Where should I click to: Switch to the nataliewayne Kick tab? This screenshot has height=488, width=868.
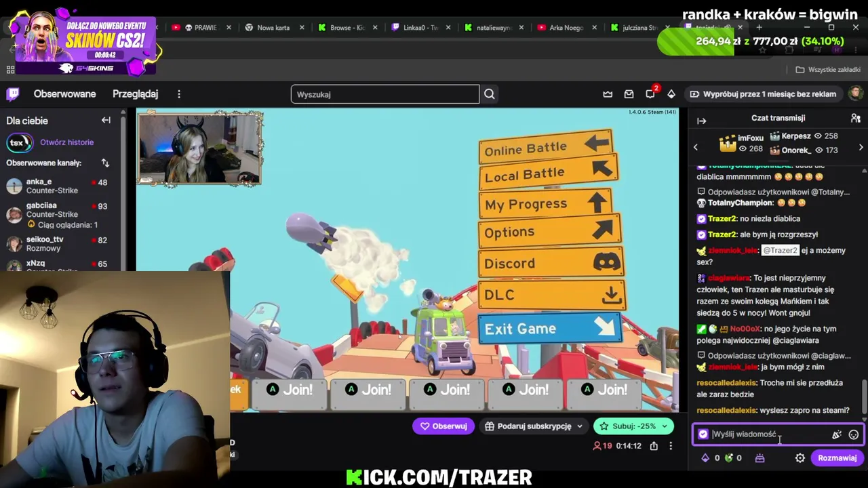tap(493, 28)
